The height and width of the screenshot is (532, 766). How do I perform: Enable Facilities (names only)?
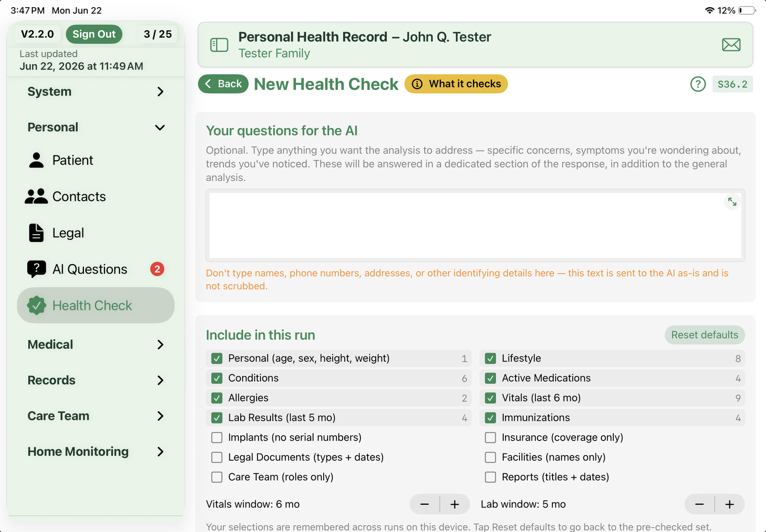pyautogui.click(x=490, y=457)
